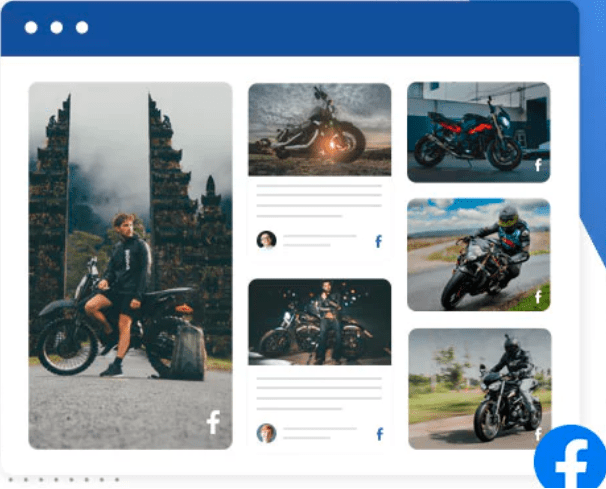This screenshot has width=606, height=489.
Task: Click author name line beside top post avatar
Action: tap(319, 236)
